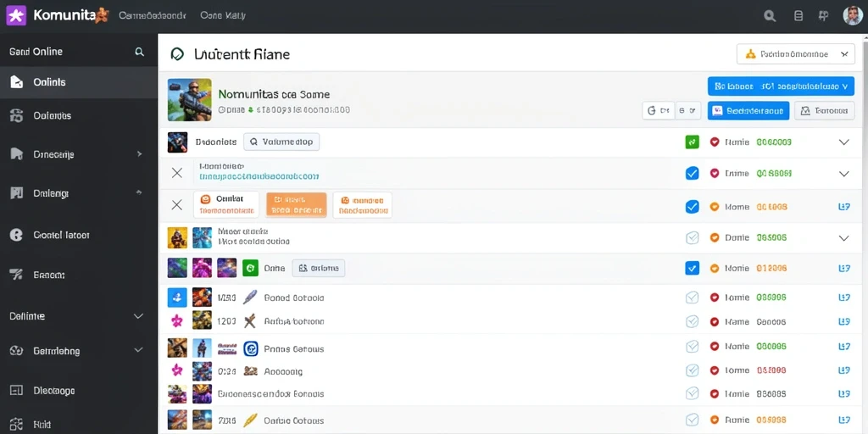
Task: Click the G button in the game header
Action: click(658, 111)
